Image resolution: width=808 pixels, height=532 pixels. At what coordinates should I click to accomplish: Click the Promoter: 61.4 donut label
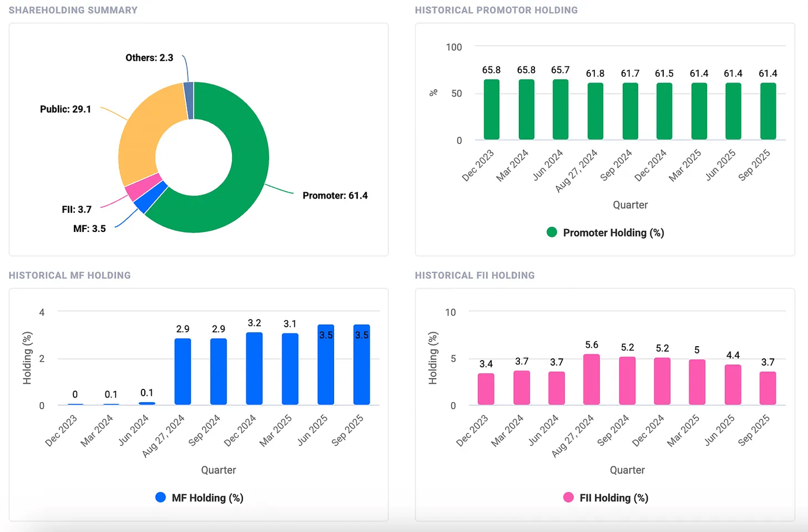pos(335,196)
